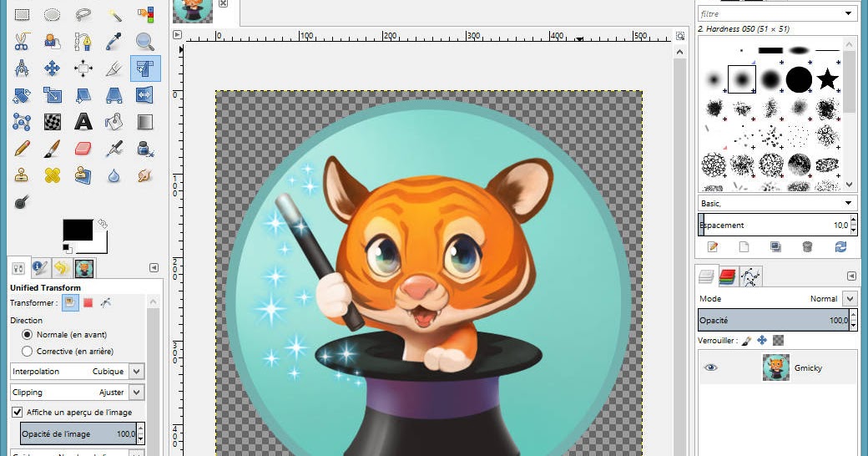Select the Rectangle Select tool
Image resolution: width=868 pixels, height=456 pixels.
coord(22,14)
